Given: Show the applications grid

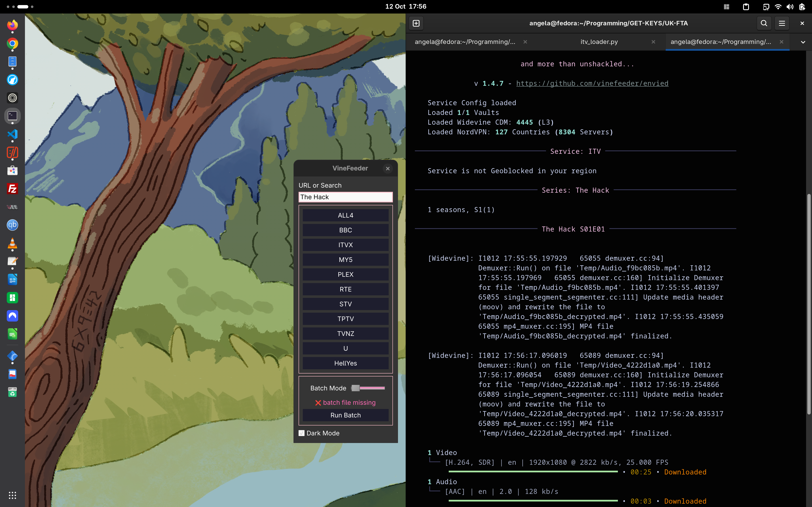Looking at the screenshot, I should 12,495.
